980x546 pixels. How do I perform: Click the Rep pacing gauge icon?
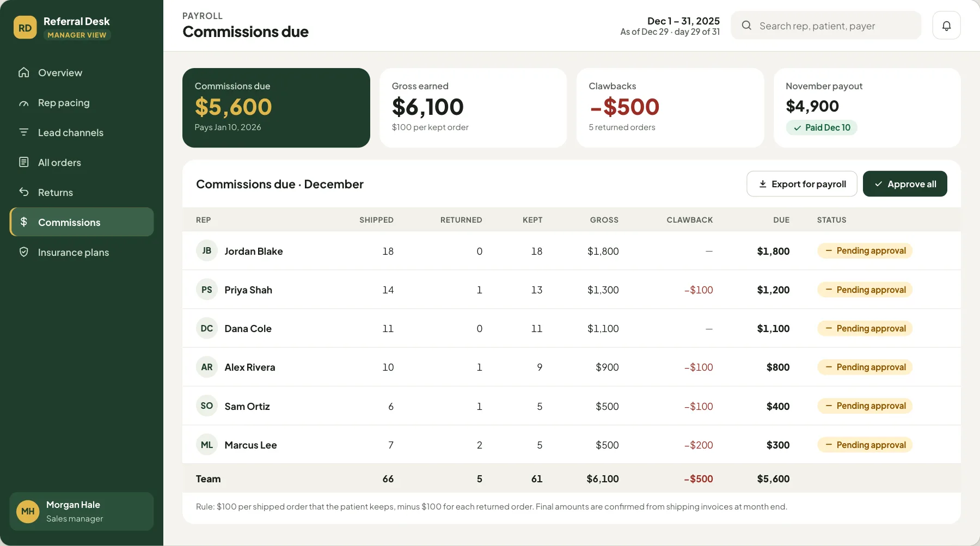click(23, 103)
